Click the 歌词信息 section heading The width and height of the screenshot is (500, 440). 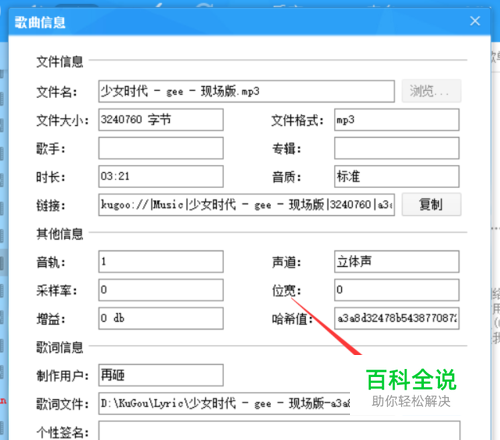click(60, 347)
